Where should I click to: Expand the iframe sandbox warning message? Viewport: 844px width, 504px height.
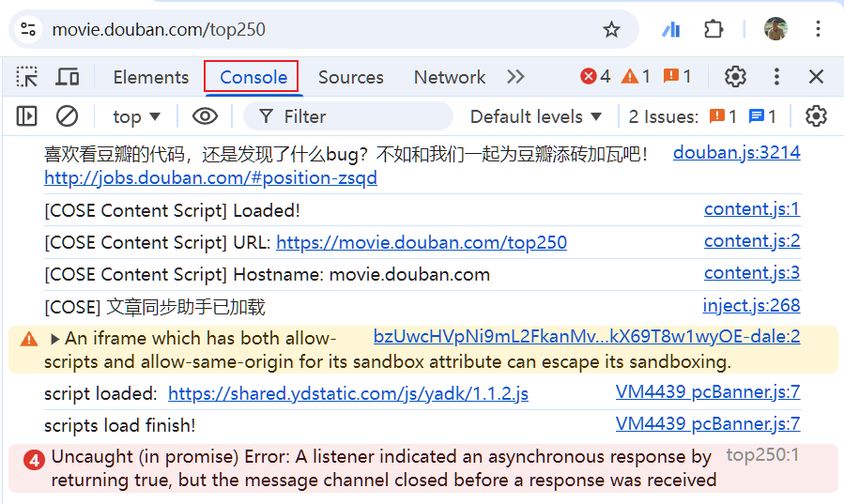coord(54,339)
